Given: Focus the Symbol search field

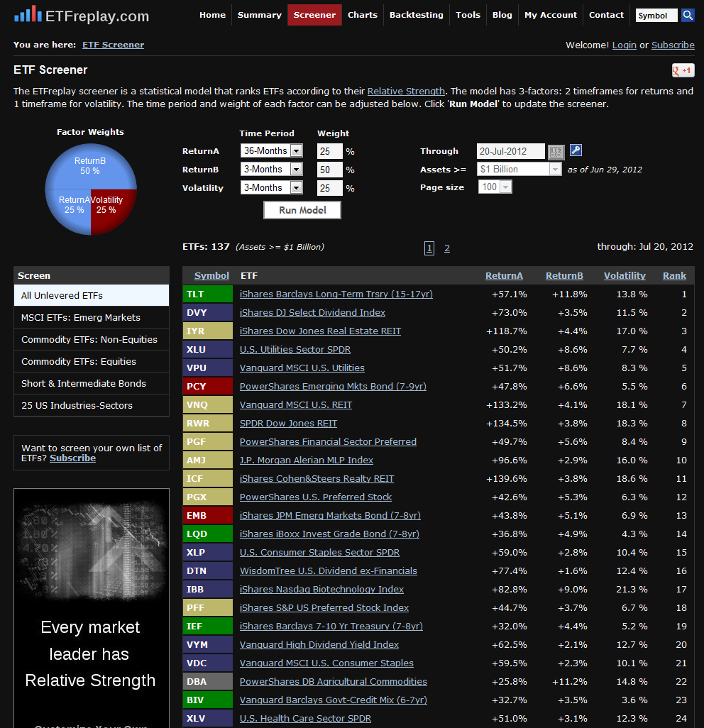Looking at the screenshot, I should (x=656, y=16).
